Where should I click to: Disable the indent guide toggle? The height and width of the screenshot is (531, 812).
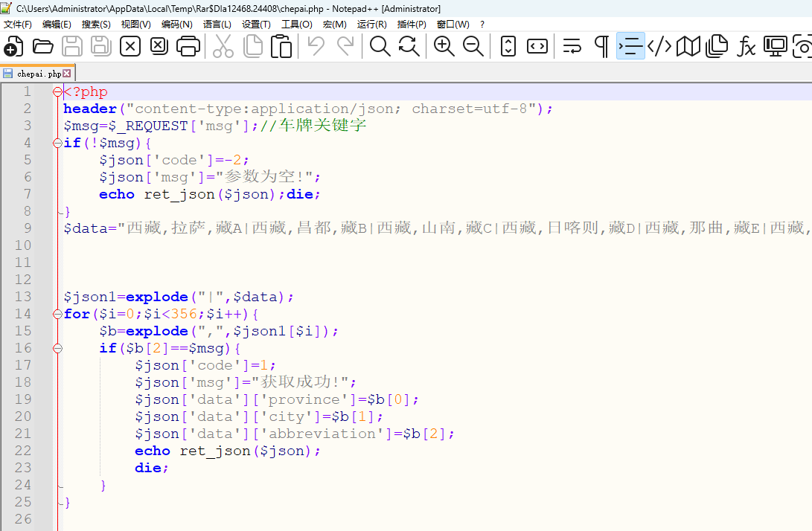630,47
